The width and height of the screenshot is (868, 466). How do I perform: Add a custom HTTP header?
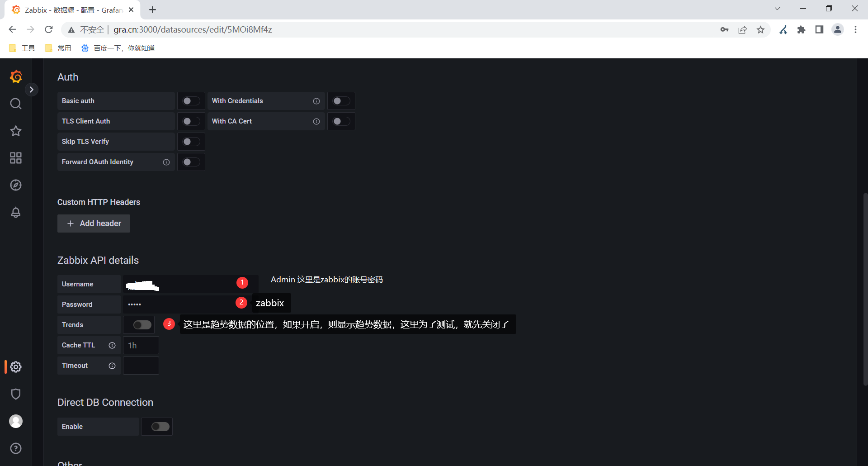click(94, 223)
